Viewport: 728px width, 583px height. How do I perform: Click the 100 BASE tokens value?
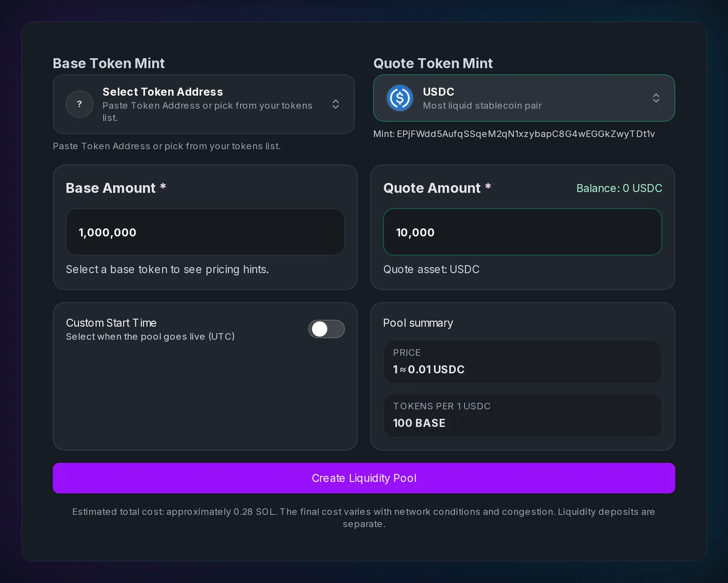click(419, 423)
